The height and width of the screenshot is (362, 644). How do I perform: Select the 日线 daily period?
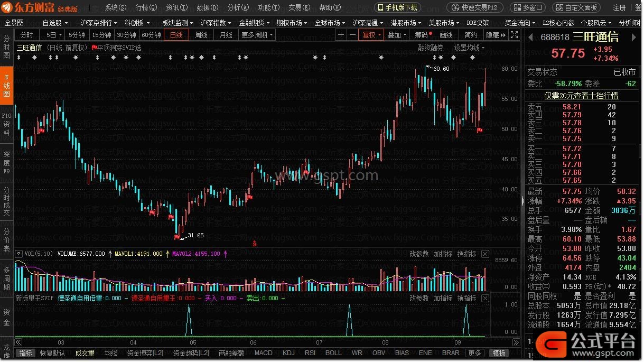(176, 35)
